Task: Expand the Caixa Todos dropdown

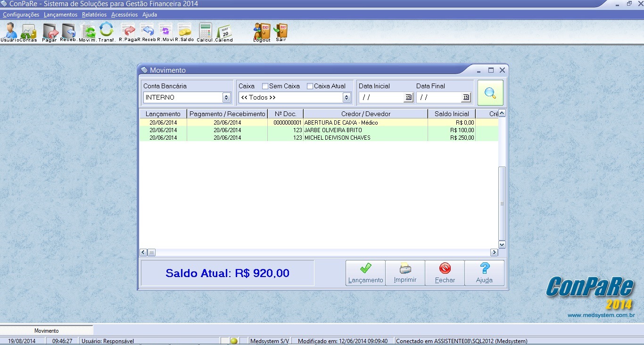Action: pyautogui.click(x=347, y=97)
